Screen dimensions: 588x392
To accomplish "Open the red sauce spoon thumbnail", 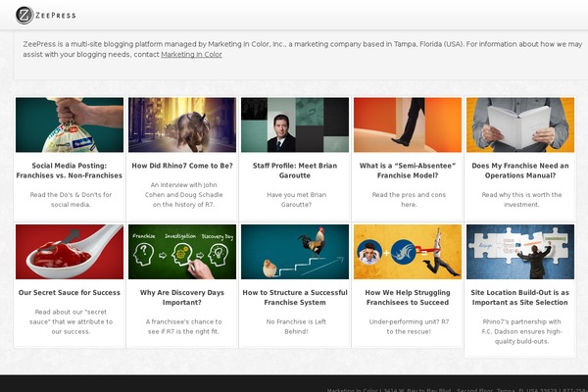I will 70,252.
